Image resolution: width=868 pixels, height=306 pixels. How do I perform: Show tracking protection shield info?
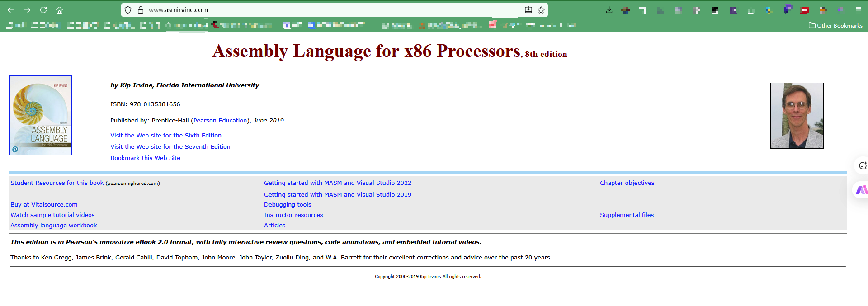[x=128, y=10]
